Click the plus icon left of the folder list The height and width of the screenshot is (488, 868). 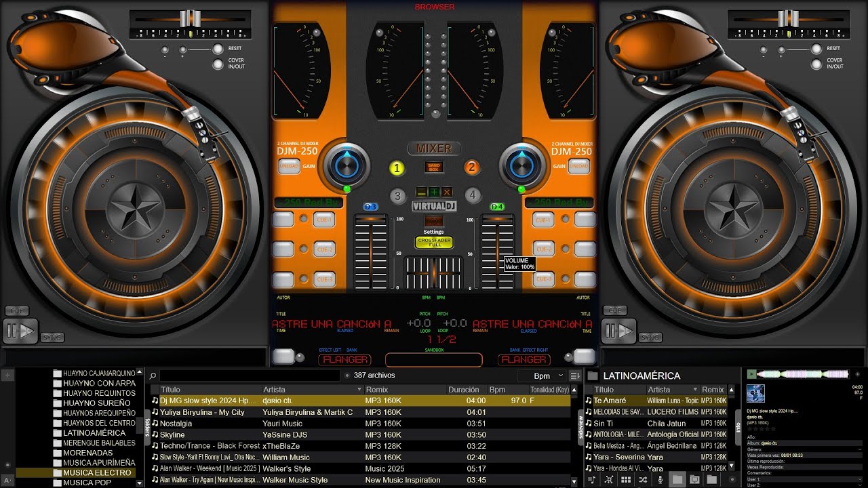[x=7, y=375]
